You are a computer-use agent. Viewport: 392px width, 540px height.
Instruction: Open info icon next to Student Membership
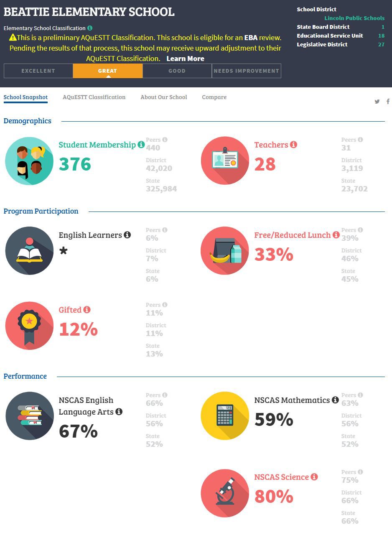(x=141, y=145)
